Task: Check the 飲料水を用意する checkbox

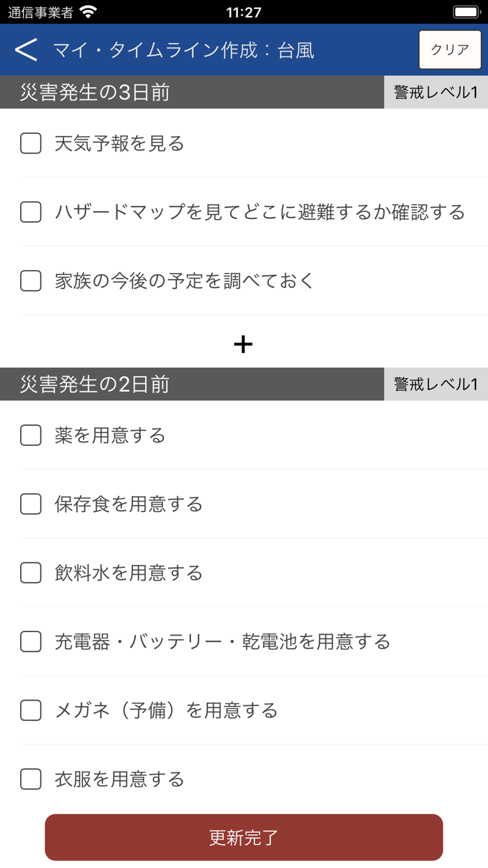Action: (30, 573)
